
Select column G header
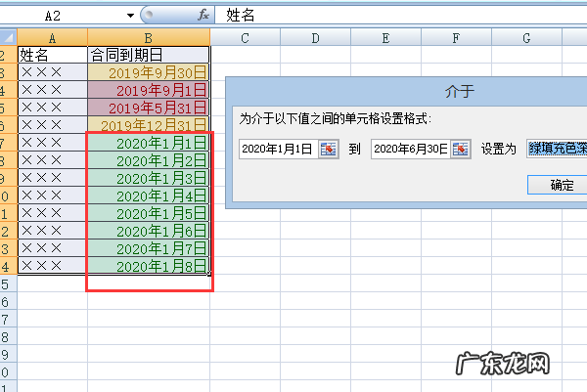527,37
